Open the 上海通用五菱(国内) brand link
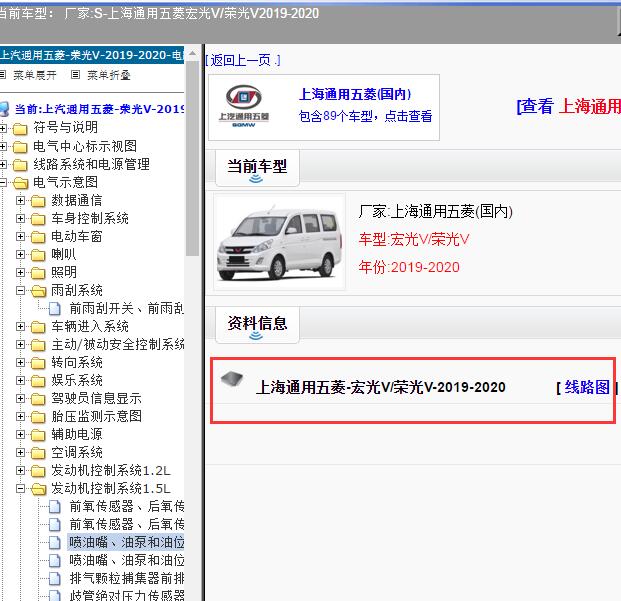Viewport: 621px width, 601px height. pyautogui.click(x=355, y=94)
